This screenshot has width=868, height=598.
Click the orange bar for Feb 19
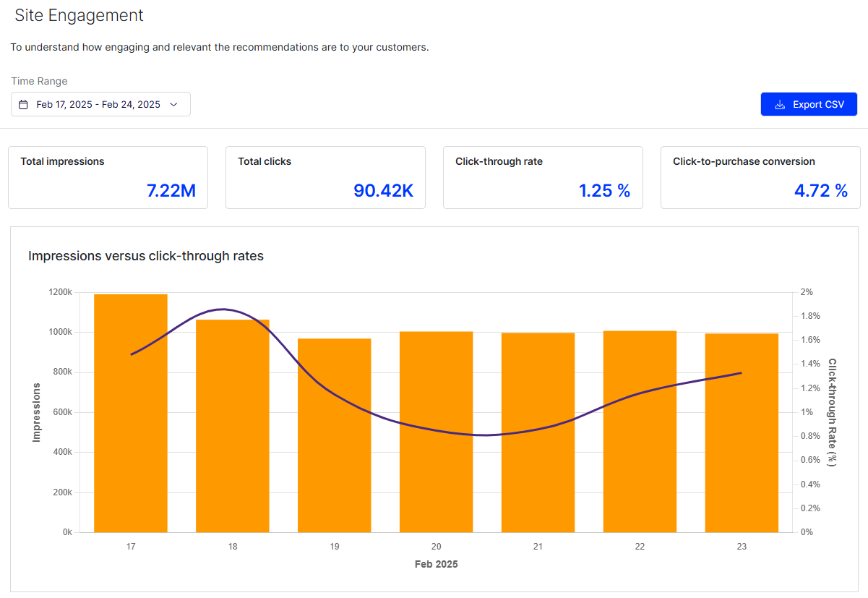[335, 435]
